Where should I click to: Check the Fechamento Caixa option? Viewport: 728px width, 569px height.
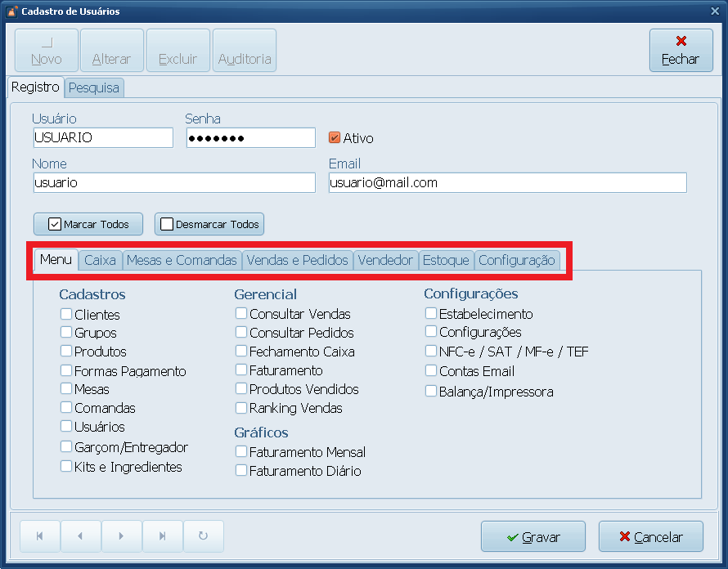241,351
